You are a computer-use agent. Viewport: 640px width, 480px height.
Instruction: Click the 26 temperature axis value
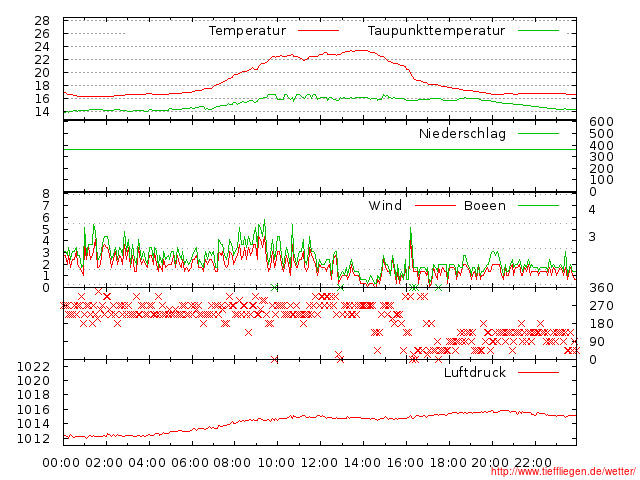point(42,33)
